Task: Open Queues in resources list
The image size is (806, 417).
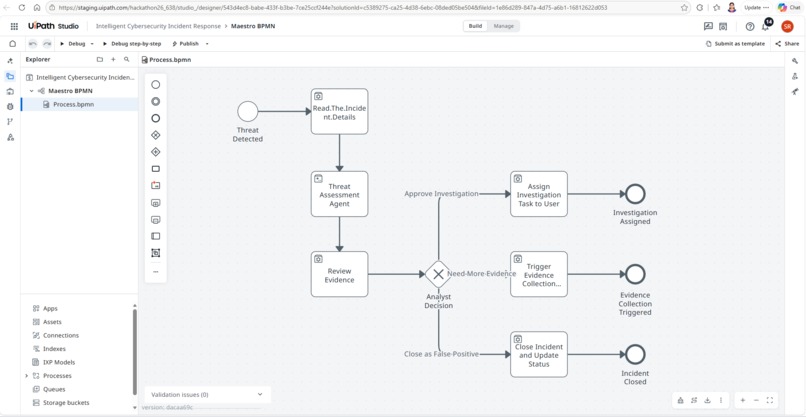Action: coord(54,389)
